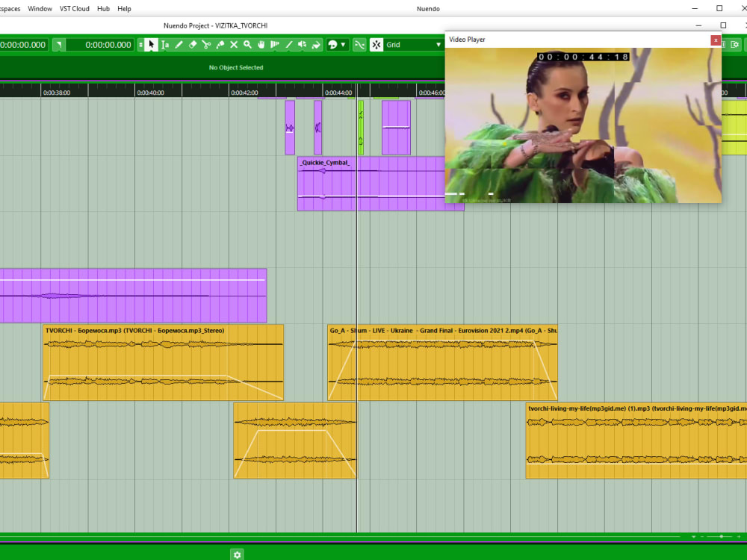The width and height of the screenshot is (747, 560).
Task: Click ruler position 0:00:42:00
Action: pos(244,93)
